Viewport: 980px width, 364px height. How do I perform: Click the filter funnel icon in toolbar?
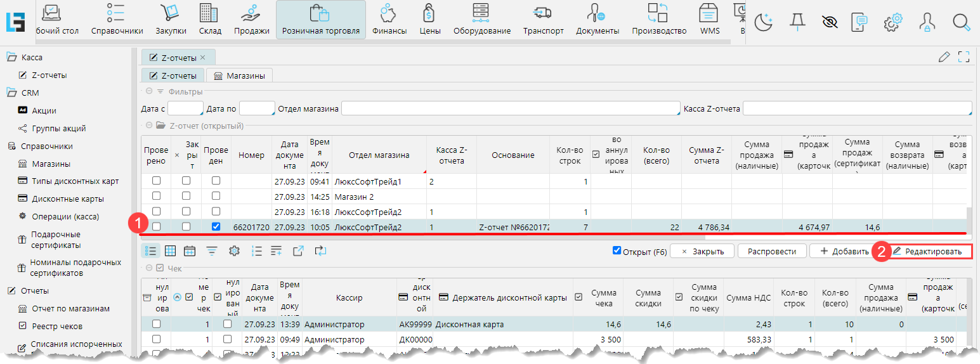212,251
